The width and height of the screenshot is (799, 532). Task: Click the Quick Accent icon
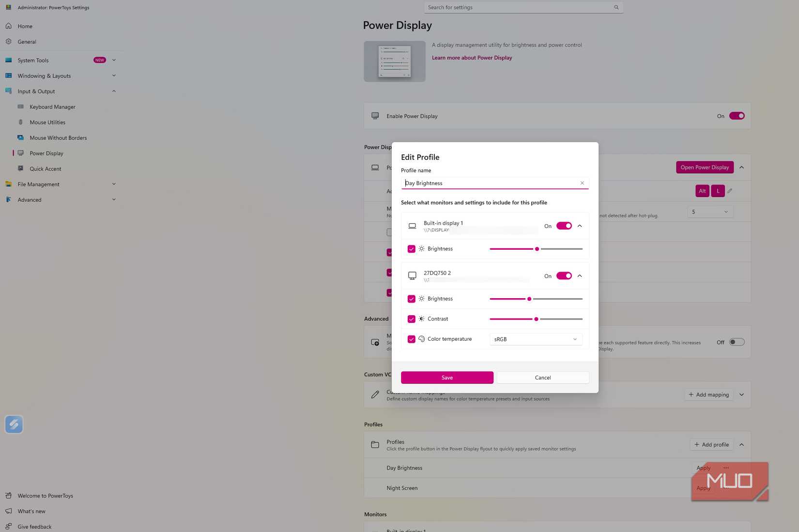coord(20,168)
